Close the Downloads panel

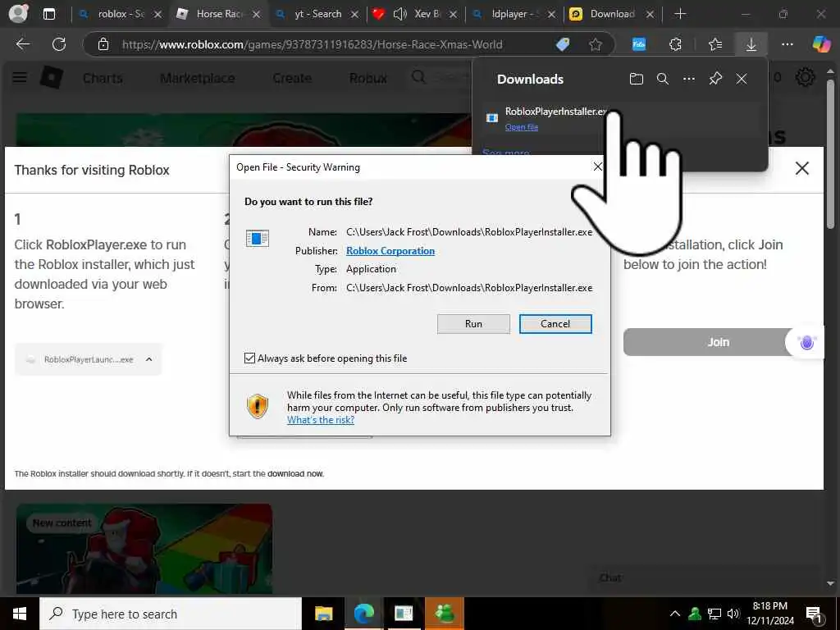tap(742, 80)
